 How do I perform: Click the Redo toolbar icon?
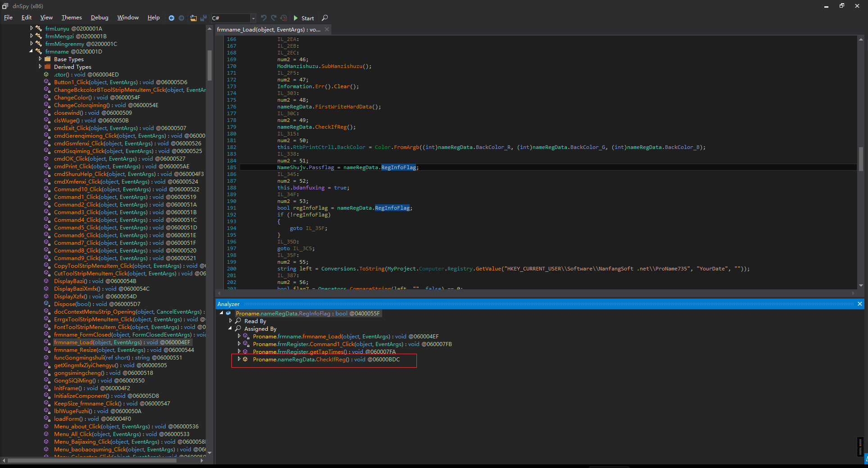tap(274, 18)
